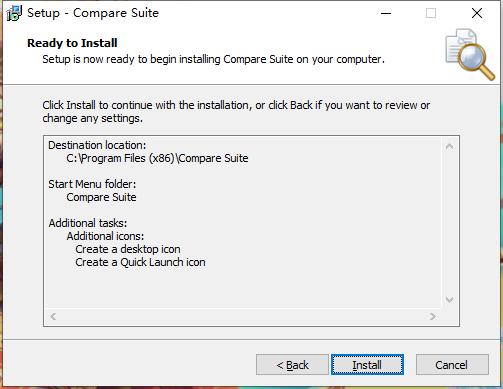Click the 'Create a Quick Launch icon' line
Screen dimensions: 503x389
[x=140, y=262]
